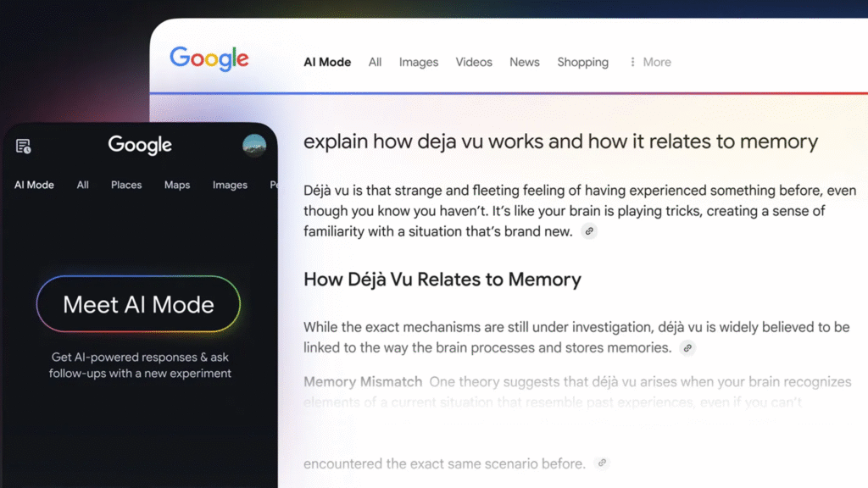Click the Google logo on the desktop page
The height and width of the screenshot is (488, 868).
pos(209,58)
